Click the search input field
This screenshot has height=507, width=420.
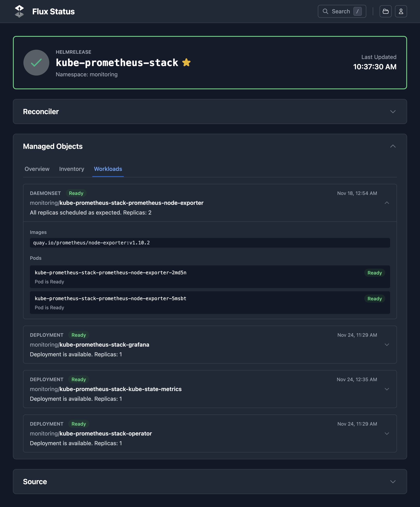click(x=342, y=11)
